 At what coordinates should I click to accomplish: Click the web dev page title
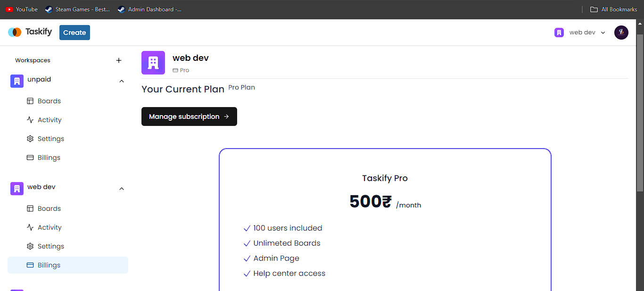(190, 58)
